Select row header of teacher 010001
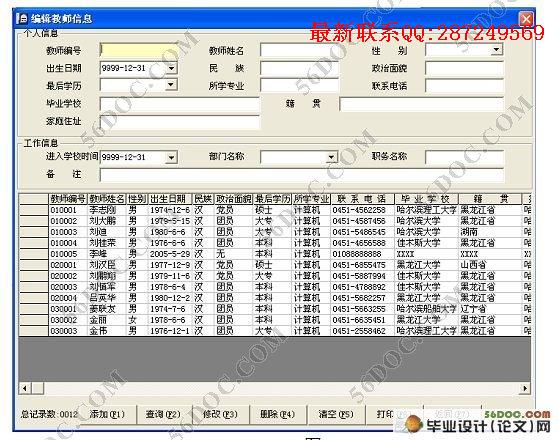 coord(34,210)
